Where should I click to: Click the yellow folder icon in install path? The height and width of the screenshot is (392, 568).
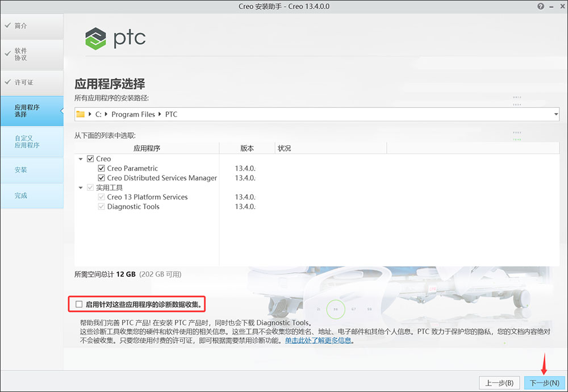[81, 114]
